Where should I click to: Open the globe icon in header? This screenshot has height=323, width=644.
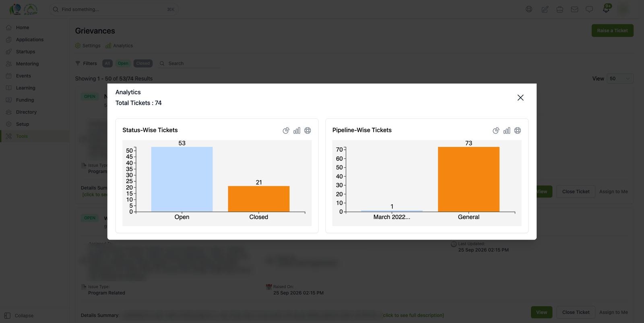[x=529, y=9]
